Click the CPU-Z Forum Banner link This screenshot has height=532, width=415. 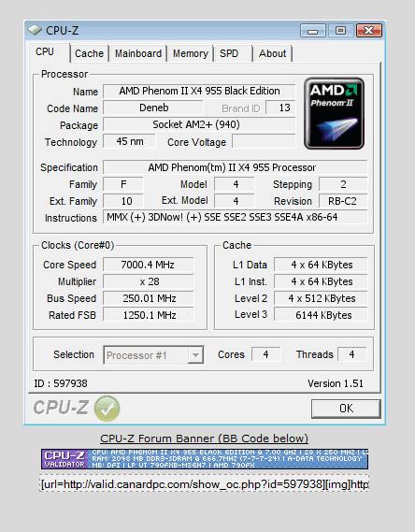(x=204, y=439)
